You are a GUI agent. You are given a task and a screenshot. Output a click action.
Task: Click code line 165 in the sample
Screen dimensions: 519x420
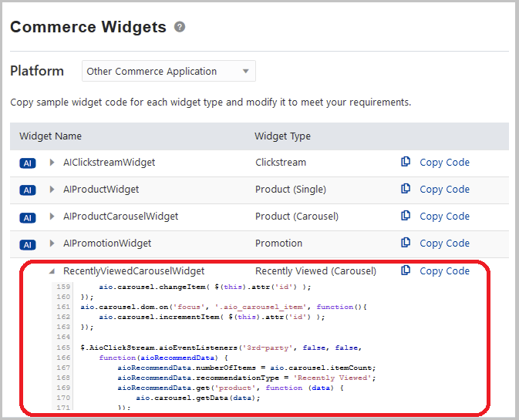coord(221,348)
